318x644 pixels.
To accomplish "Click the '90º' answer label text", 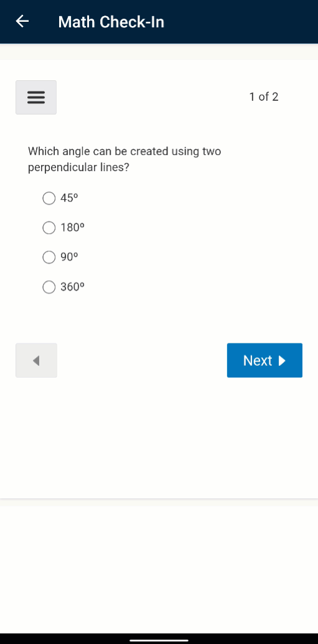I will click(69, 257).
